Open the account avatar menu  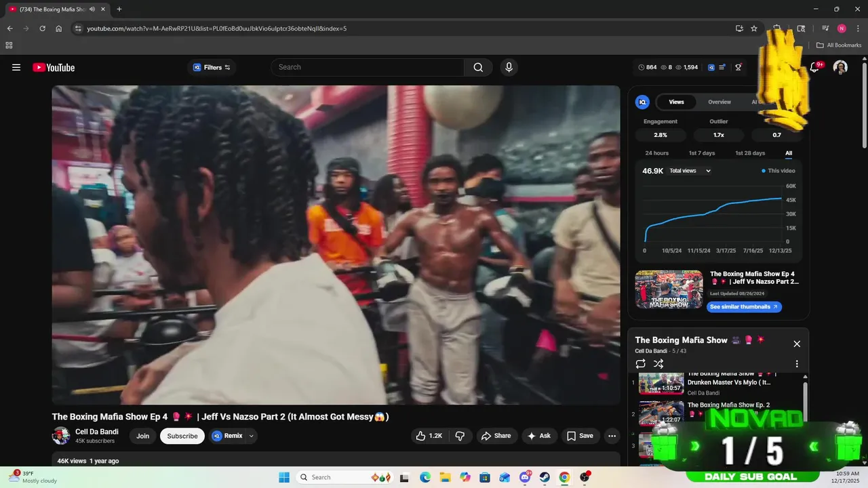tap(840, 67)
